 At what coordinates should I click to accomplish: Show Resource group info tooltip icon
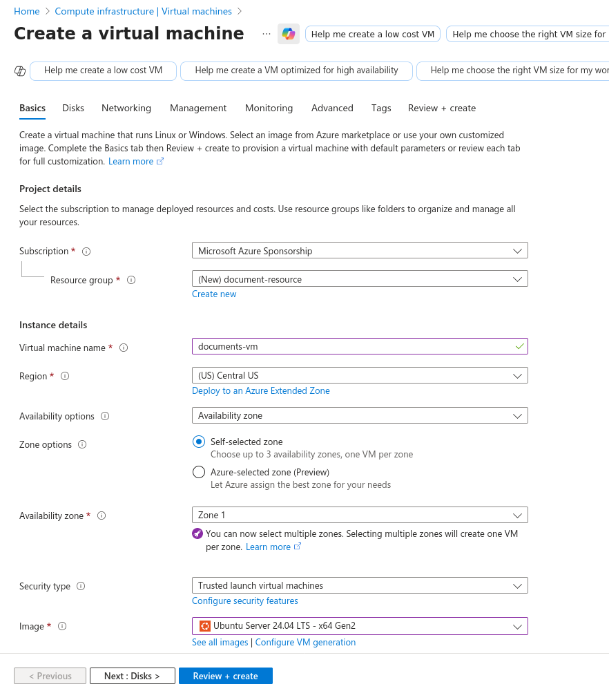coord(131,280)
